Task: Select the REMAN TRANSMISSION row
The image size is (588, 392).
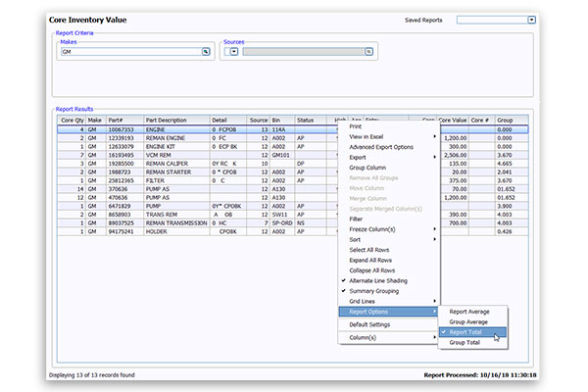Action: point(176,222)
